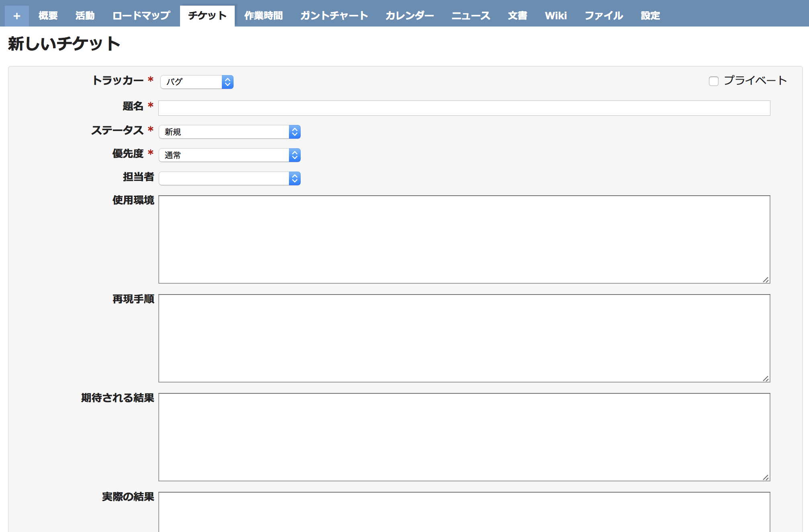This screenshot has width=809, height=532.
Task: Open the 活動 tab
Action: [85, 16]
